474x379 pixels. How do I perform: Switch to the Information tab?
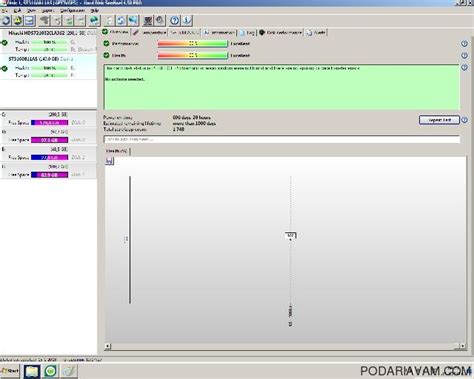pos(219,33)
